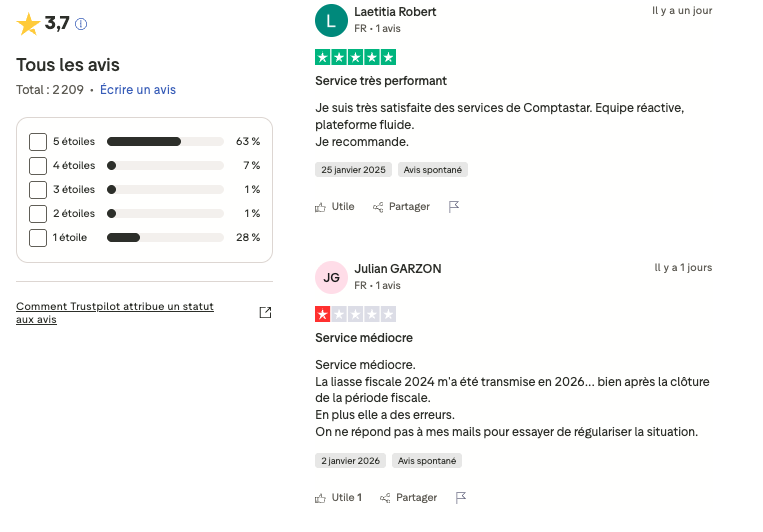Click the Écrire un avis link
The height and width of the screenshot is (532, 763).
[x=138, y=90]
